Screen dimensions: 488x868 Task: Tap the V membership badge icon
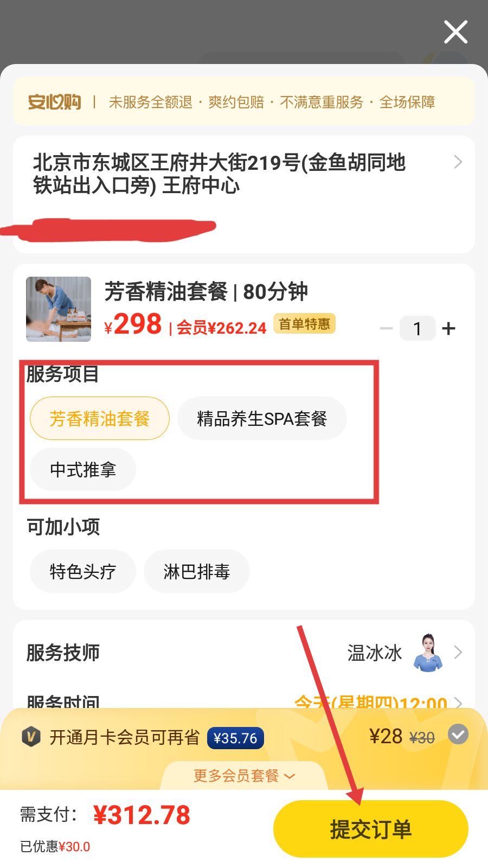31,737
